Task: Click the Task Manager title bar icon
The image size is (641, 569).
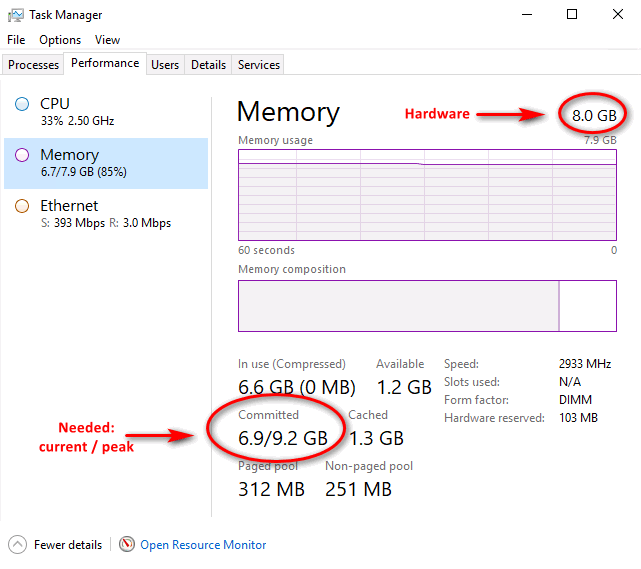Action: (x=16, y=15)
